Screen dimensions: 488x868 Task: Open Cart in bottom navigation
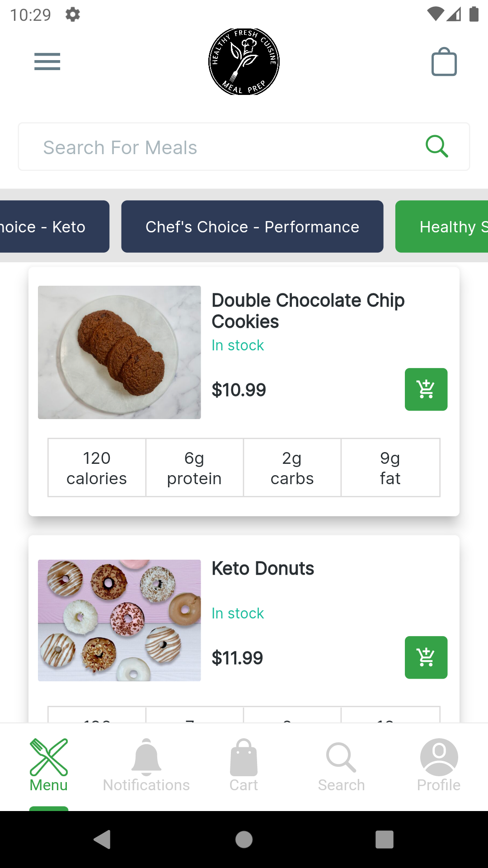(x=244, y=765)
